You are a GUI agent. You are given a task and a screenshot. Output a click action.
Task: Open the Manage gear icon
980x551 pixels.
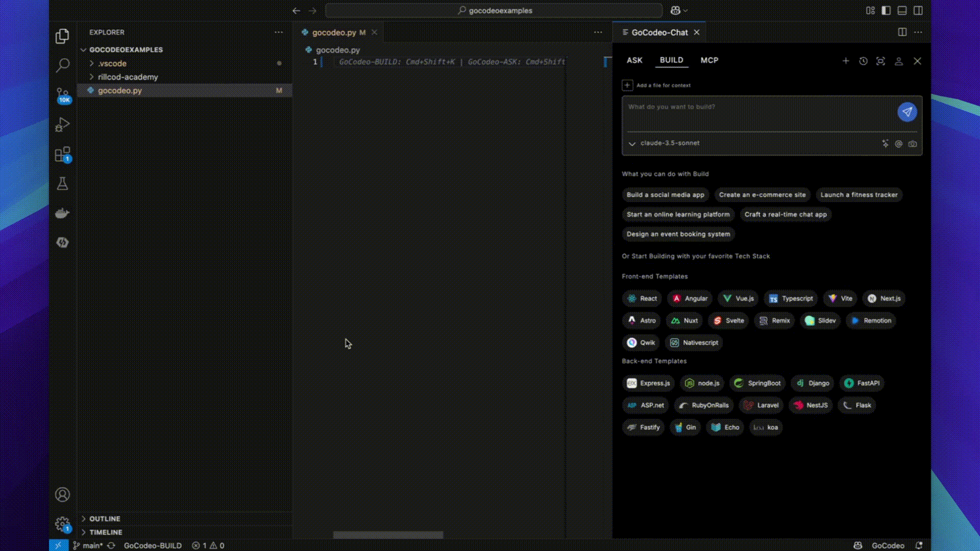pos(62,524)
